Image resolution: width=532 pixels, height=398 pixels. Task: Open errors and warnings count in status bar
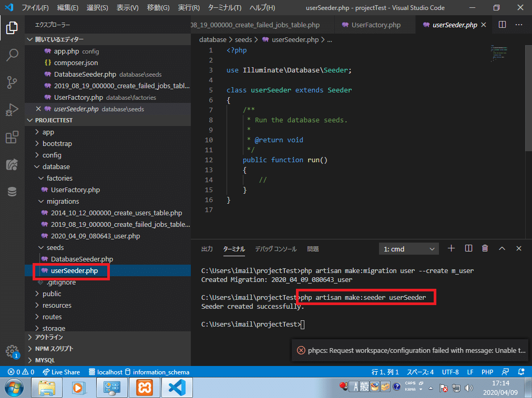click(x=21, y=372)
